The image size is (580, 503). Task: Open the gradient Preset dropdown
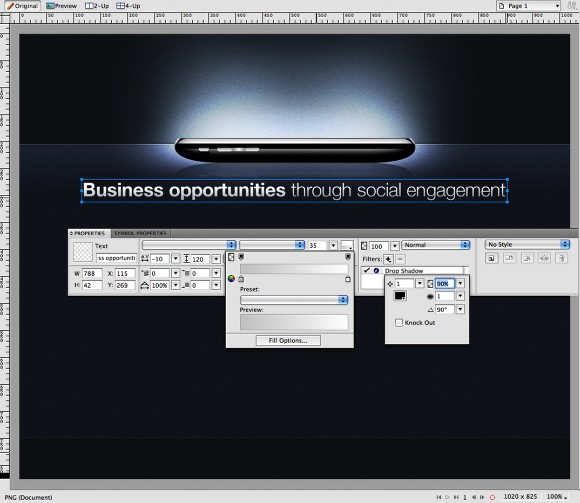click(294, 300)
